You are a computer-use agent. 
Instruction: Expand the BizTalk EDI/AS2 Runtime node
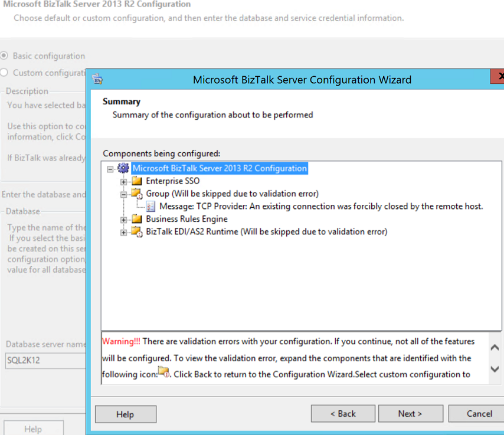click(x=123, y=233)
